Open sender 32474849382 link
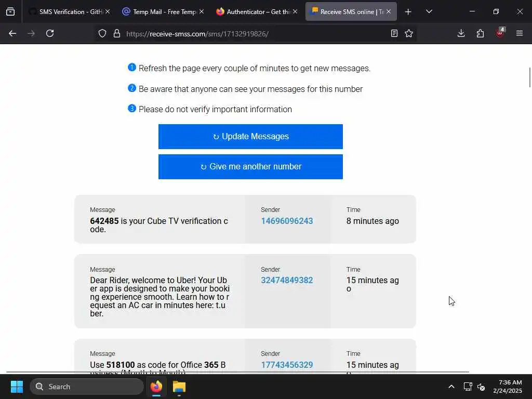Image resolution: width=532 pixels, height=399 pixels. tap(287, 281)
